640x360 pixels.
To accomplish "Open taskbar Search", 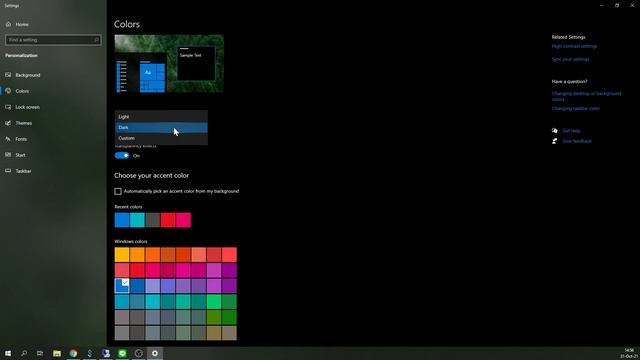I will [x=24, y=353].
